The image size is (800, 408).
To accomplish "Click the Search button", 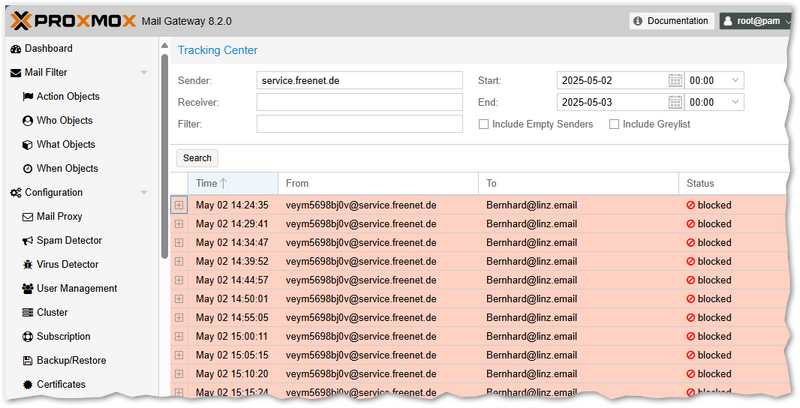I will click(197, 158).
